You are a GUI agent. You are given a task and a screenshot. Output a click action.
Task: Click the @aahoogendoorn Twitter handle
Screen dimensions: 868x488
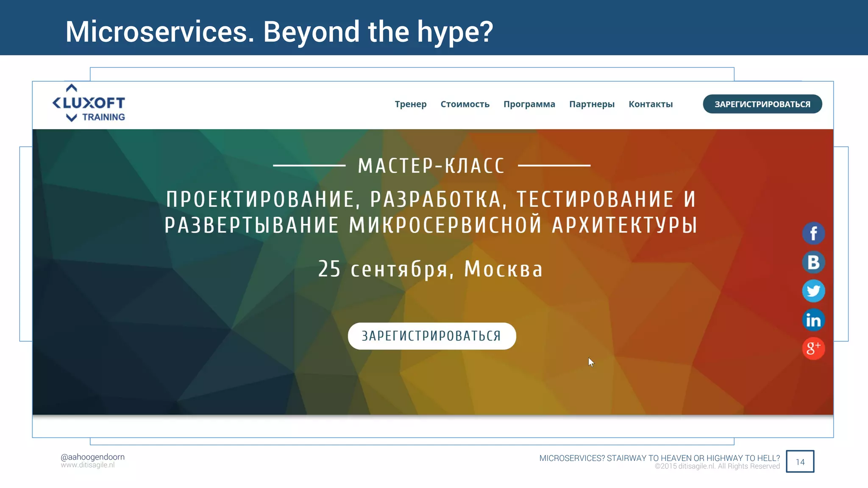click(92, 457)
